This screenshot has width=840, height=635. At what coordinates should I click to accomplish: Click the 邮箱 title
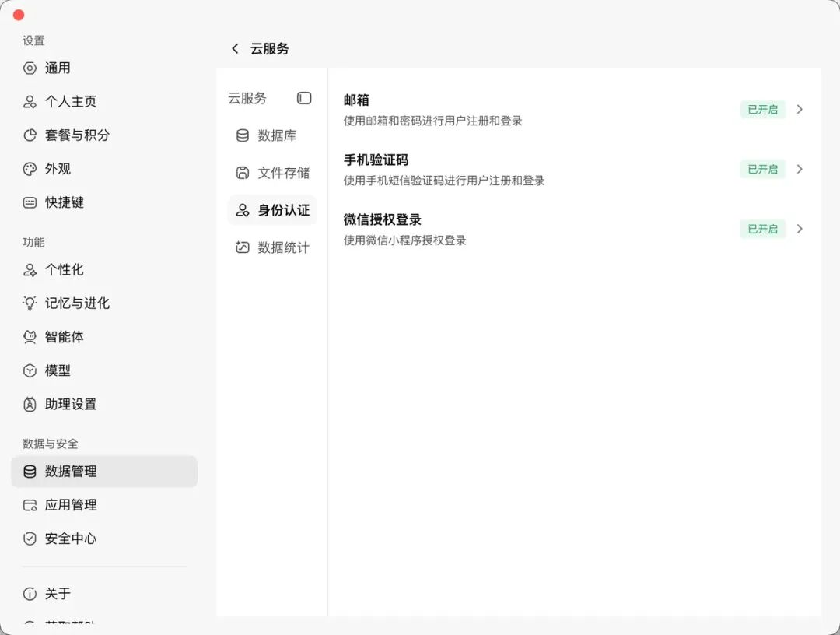356,100
